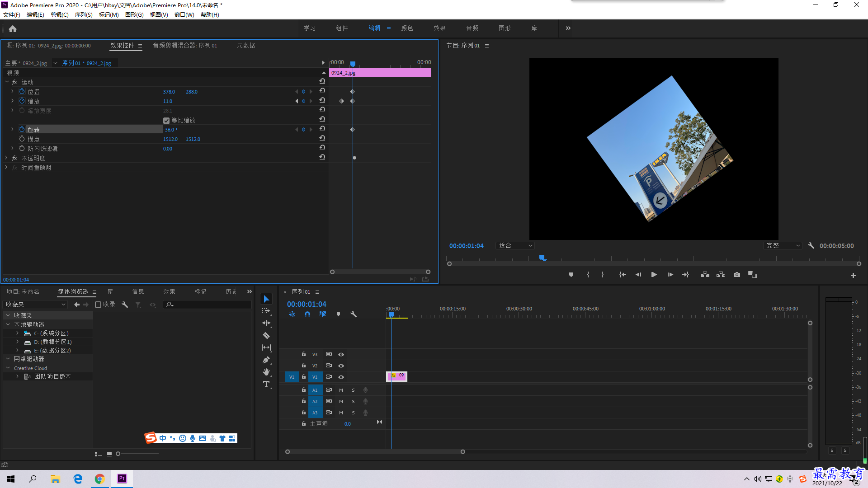
Task: Click the Lift button icon
Action: pyautogui.click(x=705, y=275)
